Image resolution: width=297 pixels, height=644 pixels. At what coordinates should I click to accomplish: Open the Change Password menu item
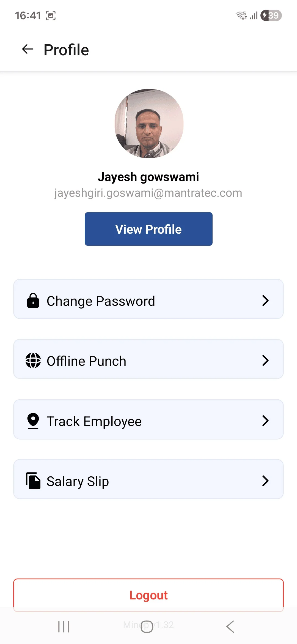pos(101,301)
